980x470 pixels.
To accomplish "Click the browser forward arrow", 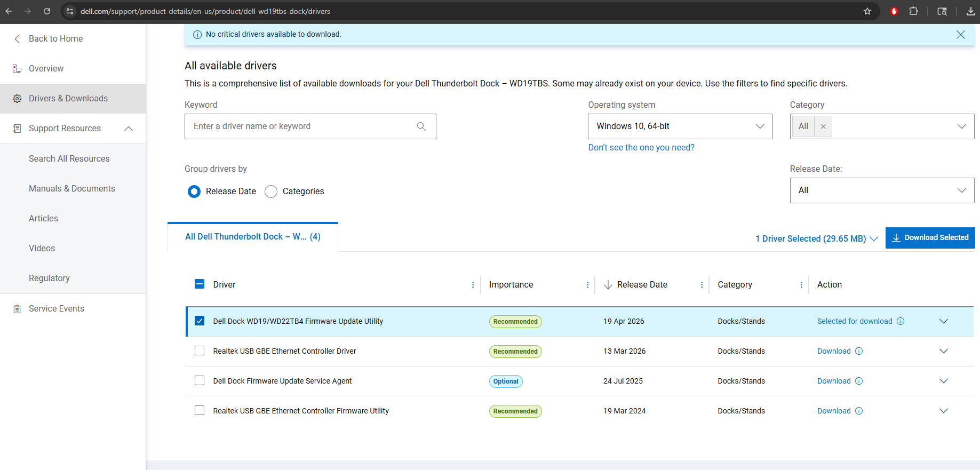I will (28, 11).
